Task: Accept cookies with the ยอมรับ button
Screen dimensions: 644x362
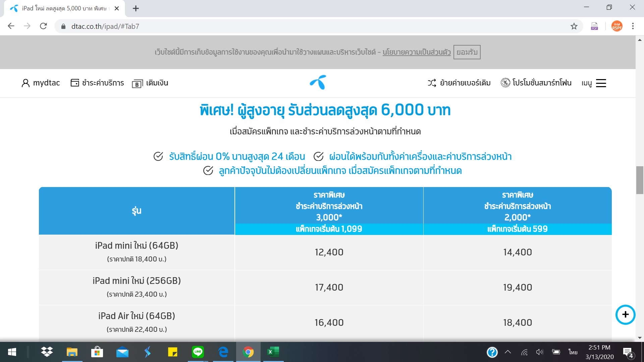Action: pyautogui.click(x=467, y=52)
